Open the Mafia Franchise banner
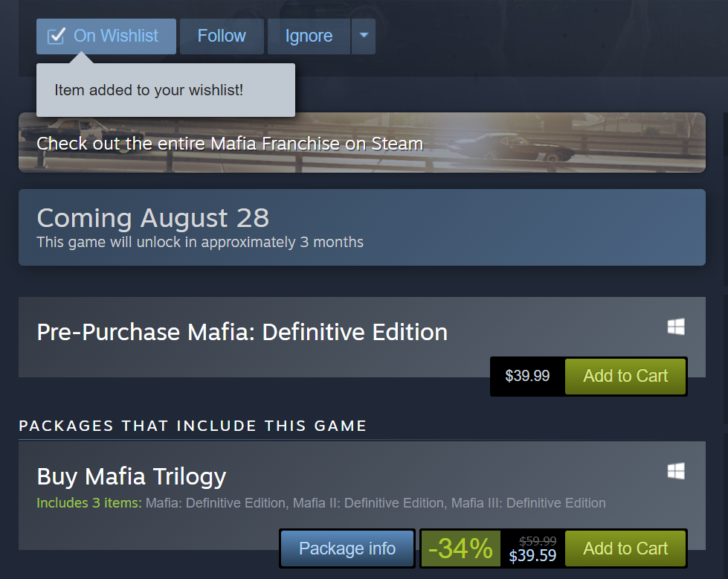Viewport: 728px width, 579px height. 361,143
